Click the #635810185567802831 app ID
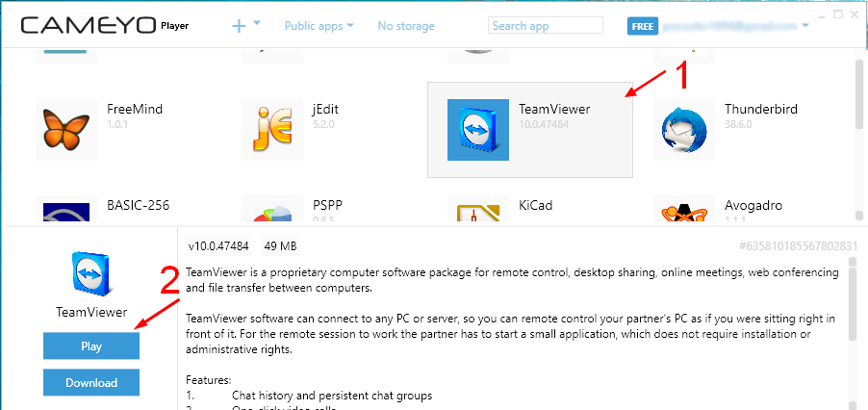868x410 pixels. (799, 245)
